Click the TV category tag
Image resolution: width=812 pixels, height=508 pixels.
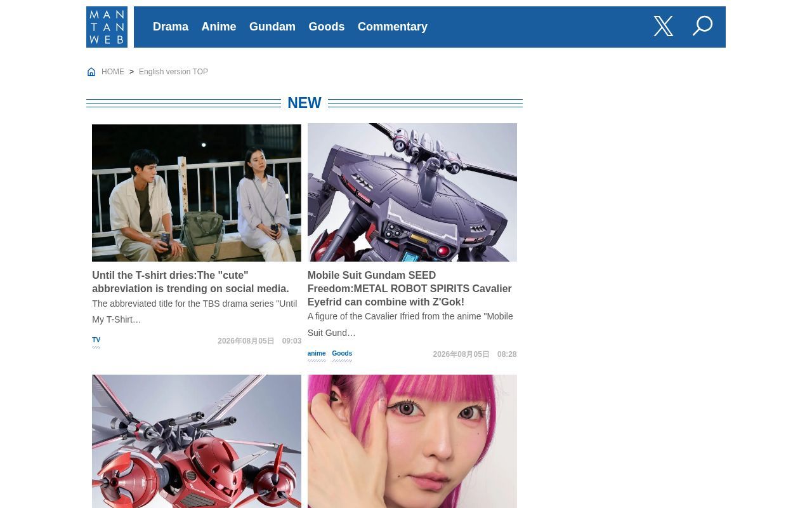click(96, 340)
